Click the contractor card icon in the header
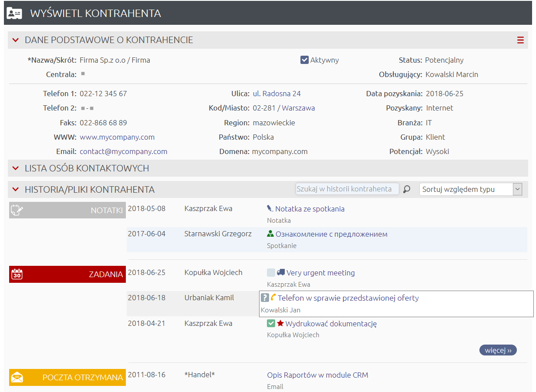The image size is (536, 392). click(x=14, y=13)
